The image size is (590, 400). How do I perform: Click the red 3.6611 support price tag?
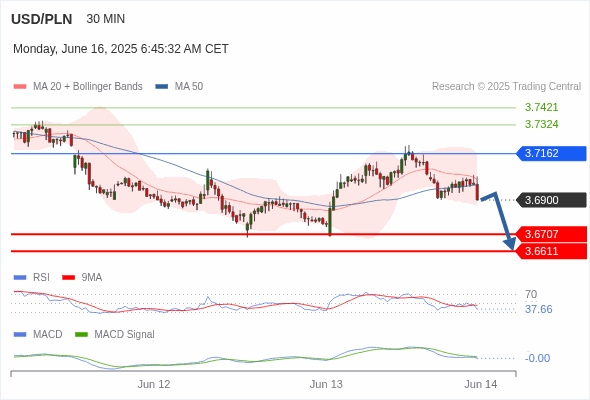(551, 251)
